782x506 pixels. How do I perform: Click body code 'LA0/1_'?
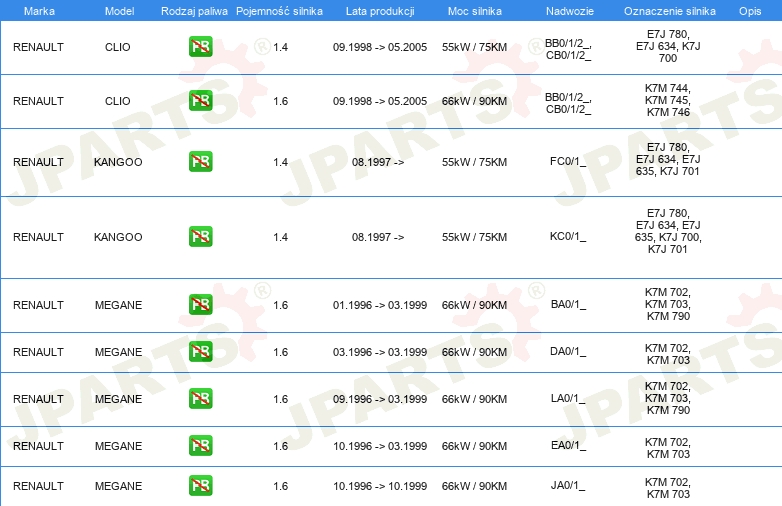click(x=568, y=398)
